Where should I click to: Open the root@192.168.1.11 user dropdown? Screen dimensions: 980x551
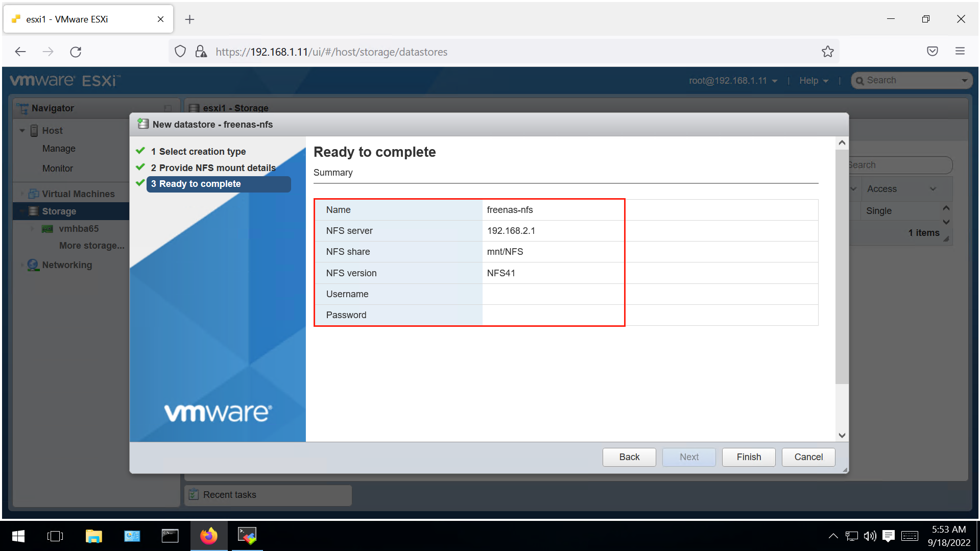(733, 80)
